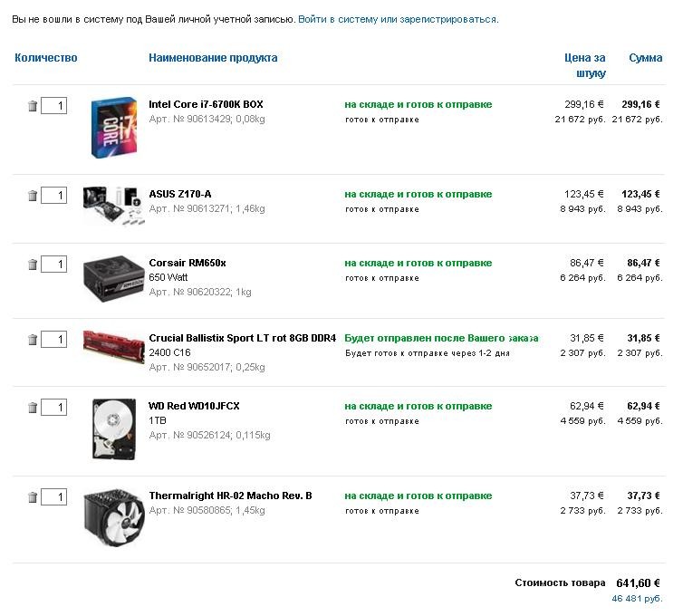Select quantity input for Corsair RM650x
The width and height of the screenshot is (683, 616).
53,265
